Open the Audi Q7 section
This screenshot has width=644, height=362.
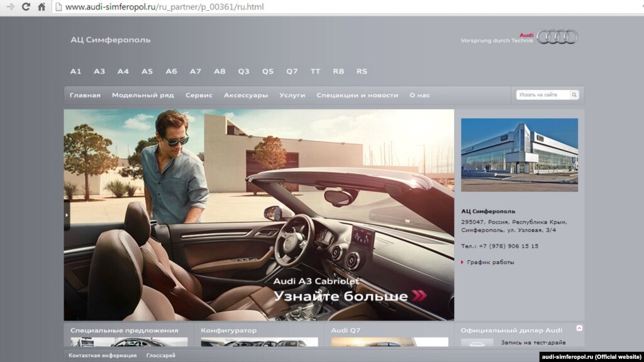tap(346, 331)
